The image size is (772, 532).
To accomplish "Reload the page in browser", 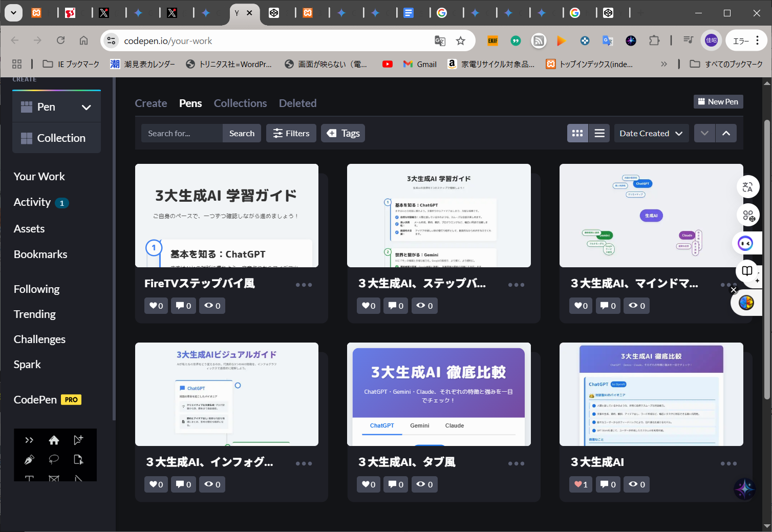I will (60, 40).
